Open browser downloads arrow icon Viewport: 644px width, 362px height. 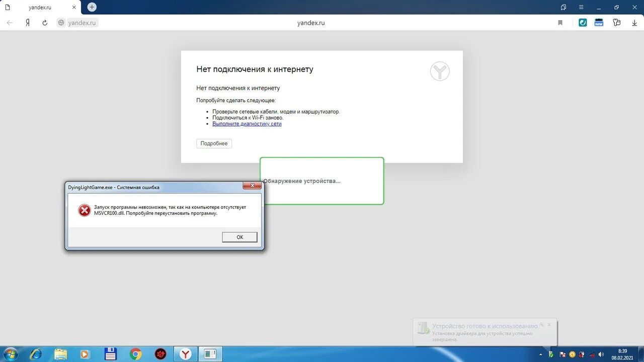pyautogui.click(x=634, y=23)
